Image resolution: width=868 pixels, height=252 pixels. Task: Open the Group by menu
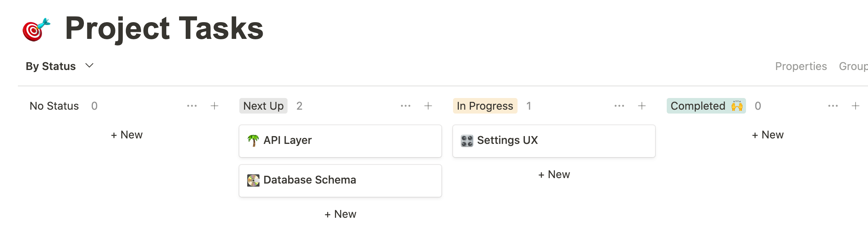[853, 66]
